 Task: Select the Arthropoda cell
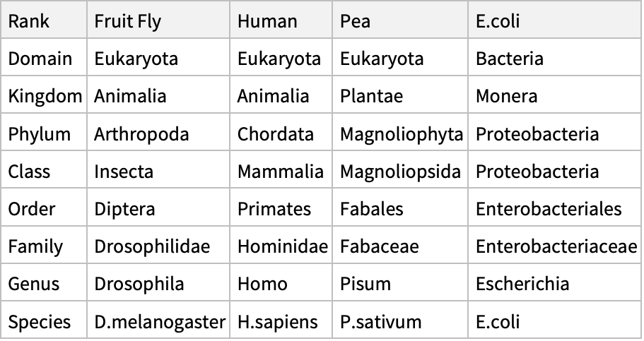pos(158,132)
